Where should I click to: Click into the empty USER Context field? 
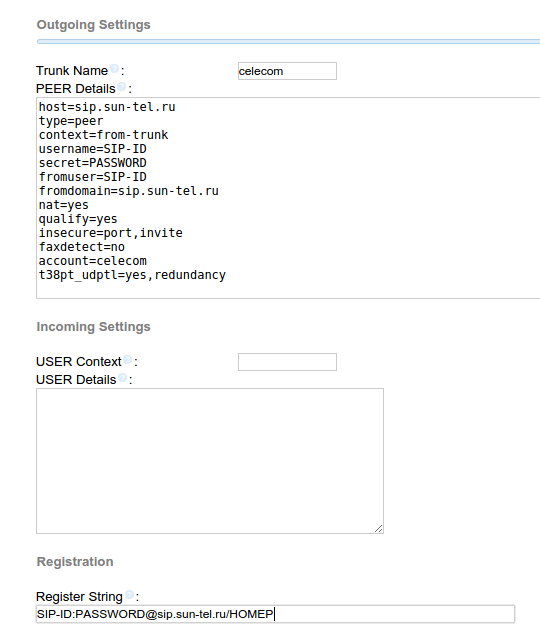click(x=287, y=362)
